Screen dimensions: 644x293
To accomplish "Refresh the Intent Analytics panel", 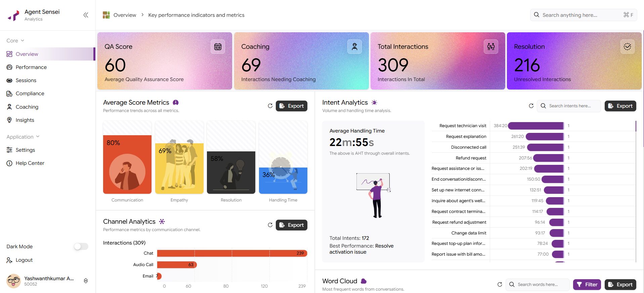I will 531,106.
